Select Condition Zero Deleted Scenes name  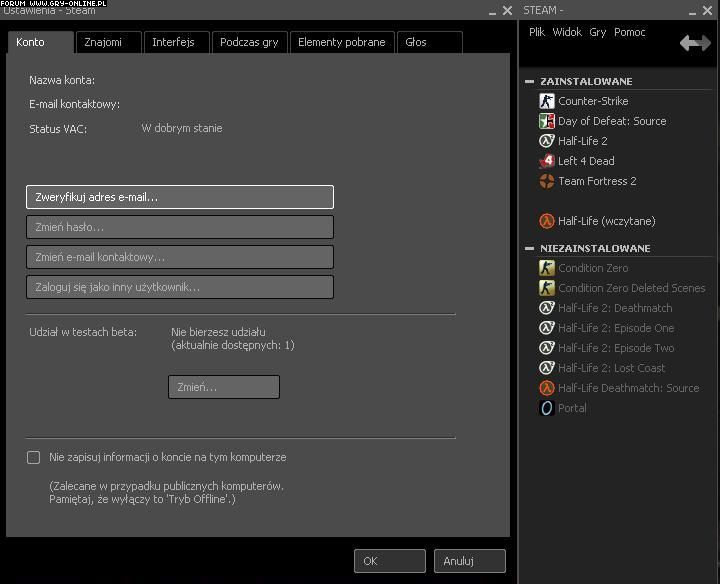(631, 288)
